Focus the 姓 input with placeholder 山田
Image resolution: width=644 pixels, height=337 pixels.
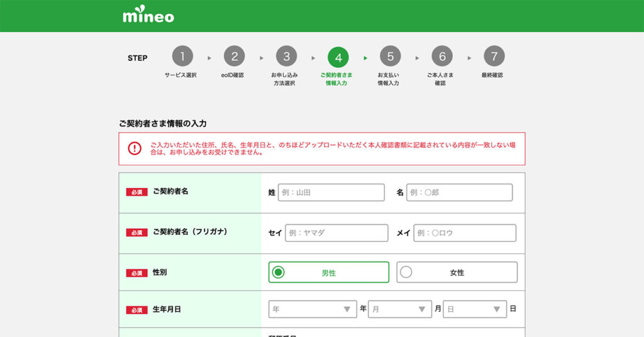click(331, 192)
